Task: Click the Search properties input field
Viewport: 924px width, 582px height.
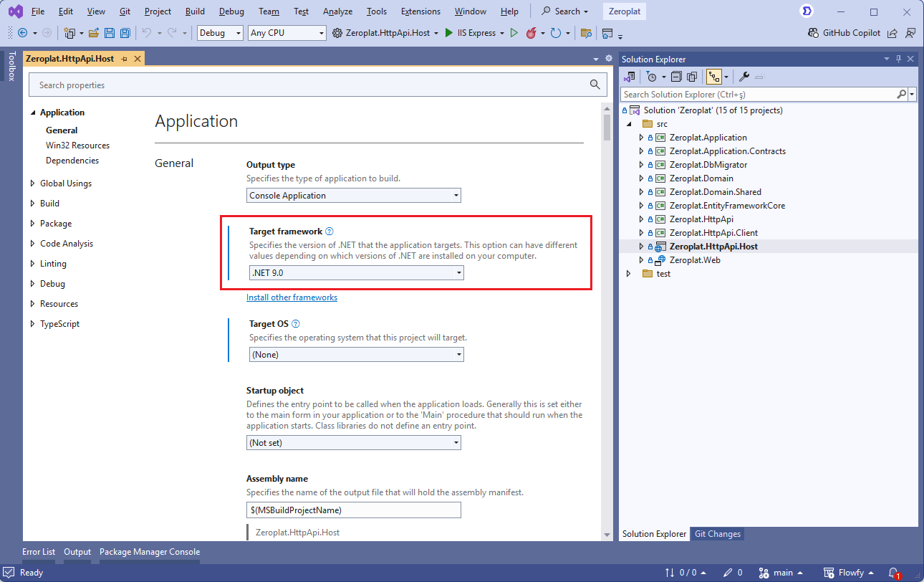Action: (x=308, y=85)
